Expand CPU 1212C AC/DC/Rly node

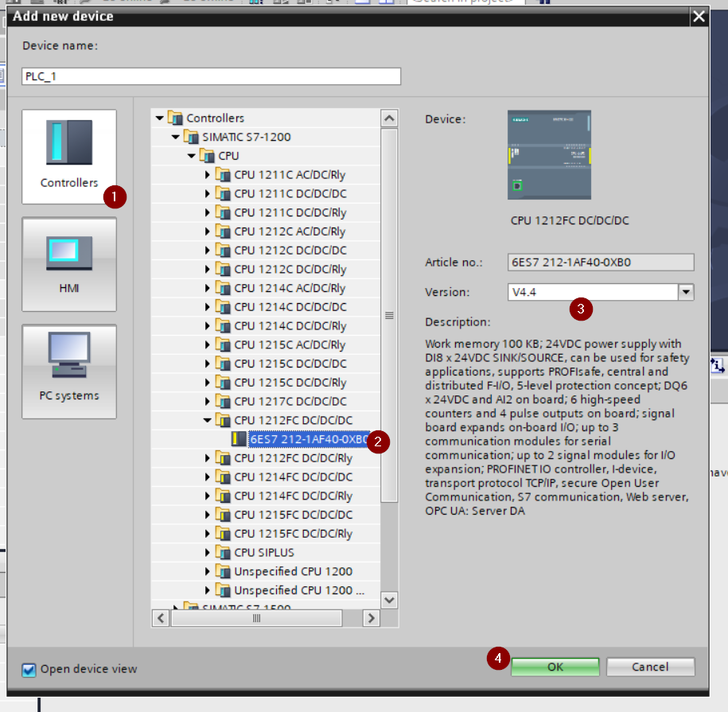click(208, 231)
